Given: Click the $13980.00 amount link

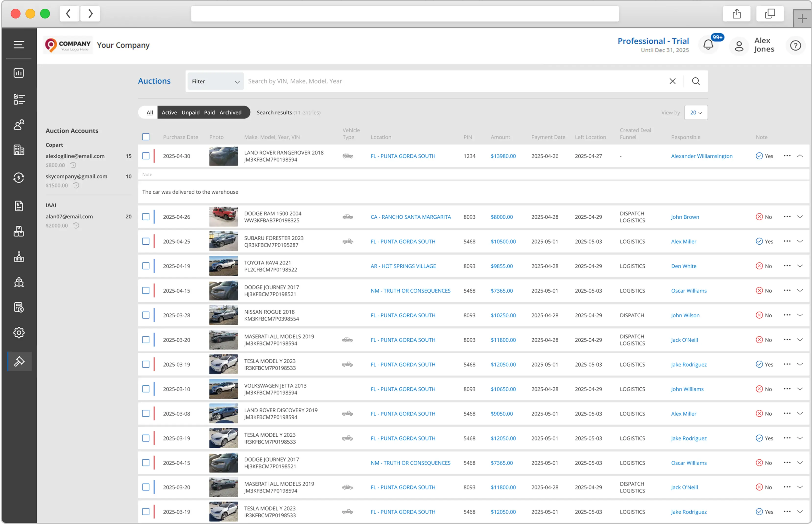Looking at the screenshot, I should click(x=503, y=156).
